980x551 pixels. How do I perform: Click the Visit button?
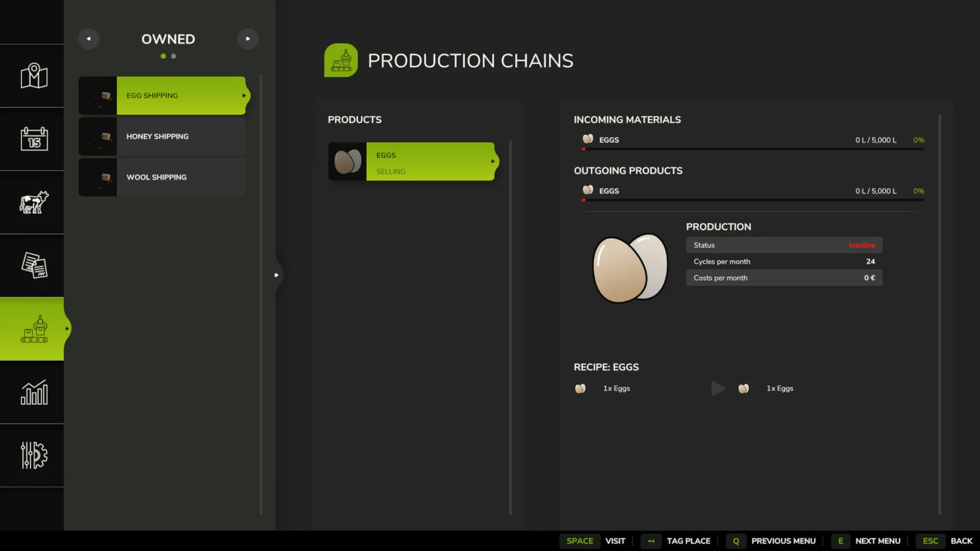pos(615,541)
